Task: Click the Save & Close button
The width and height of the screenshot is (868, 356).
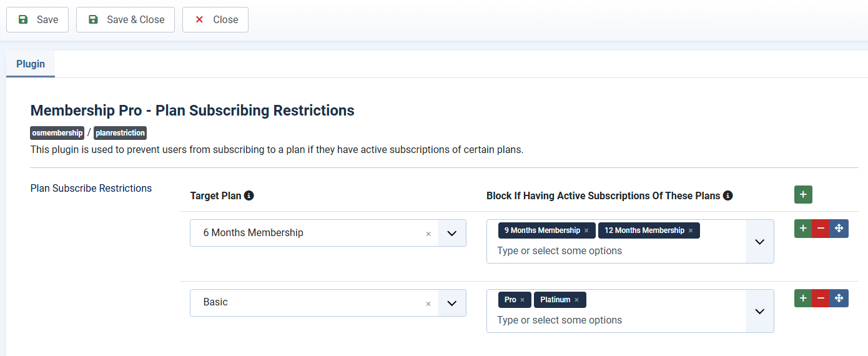Action: point(126,19)
